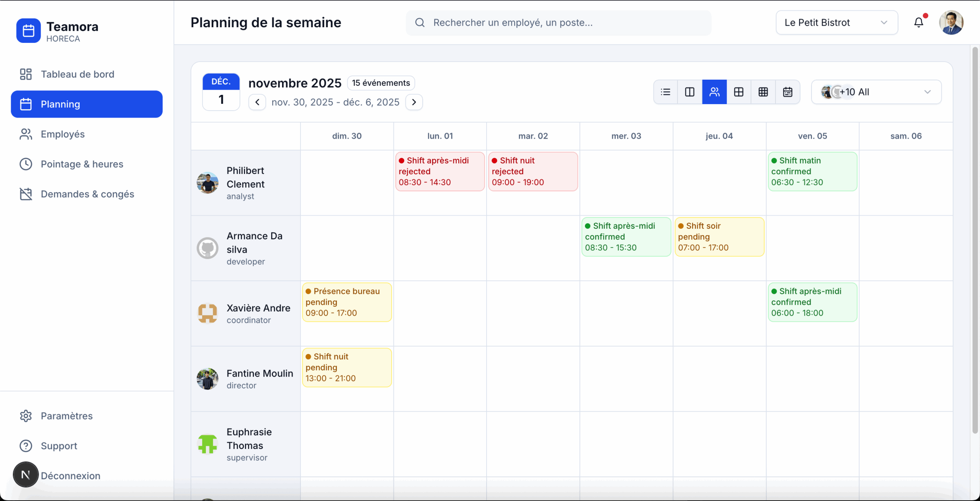Click the Teamora calendar logo icon
The height and width of the screenshot is (501, 980).
28,31
